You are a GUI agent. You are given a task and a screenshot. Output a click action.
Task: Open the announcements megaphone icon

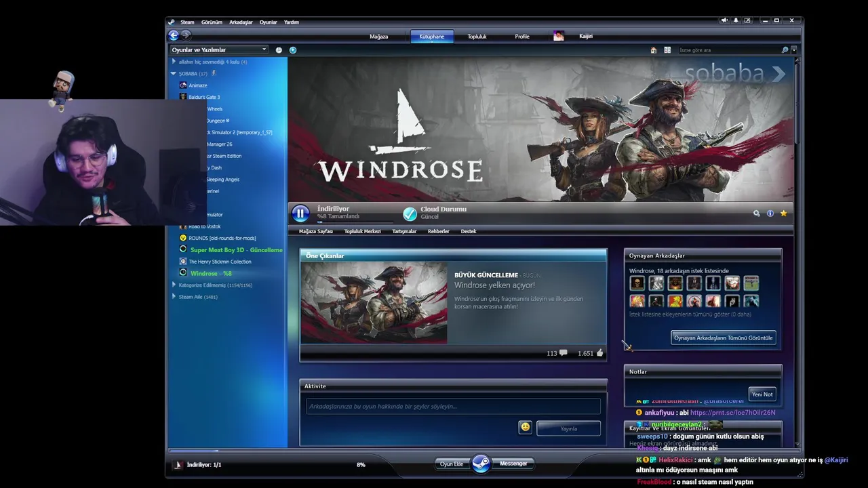pyautogui.click(x=724, y=20)
